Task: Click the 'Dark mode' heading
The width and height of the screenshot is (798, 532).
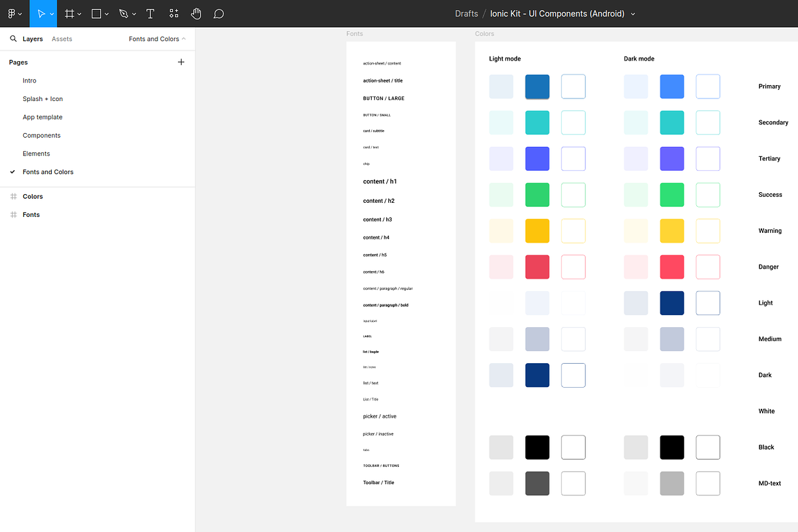Action: 639,59
